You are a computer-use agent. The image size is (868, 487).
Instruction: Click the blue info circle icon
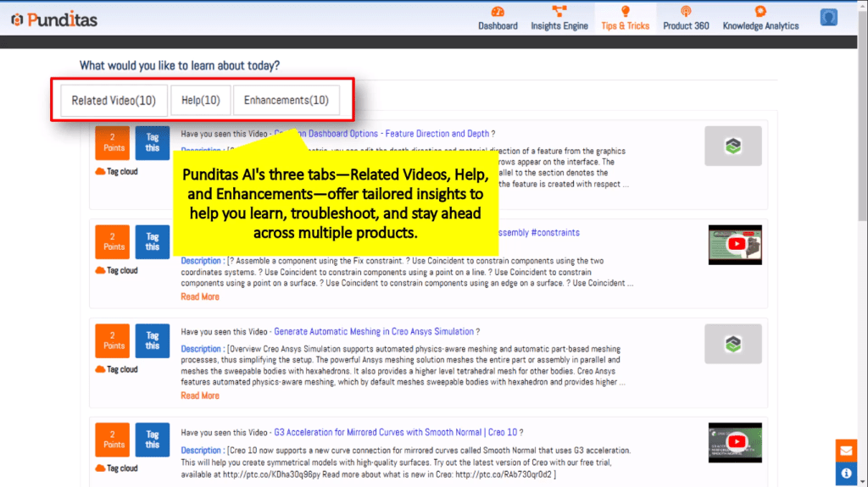click(846, 473)
